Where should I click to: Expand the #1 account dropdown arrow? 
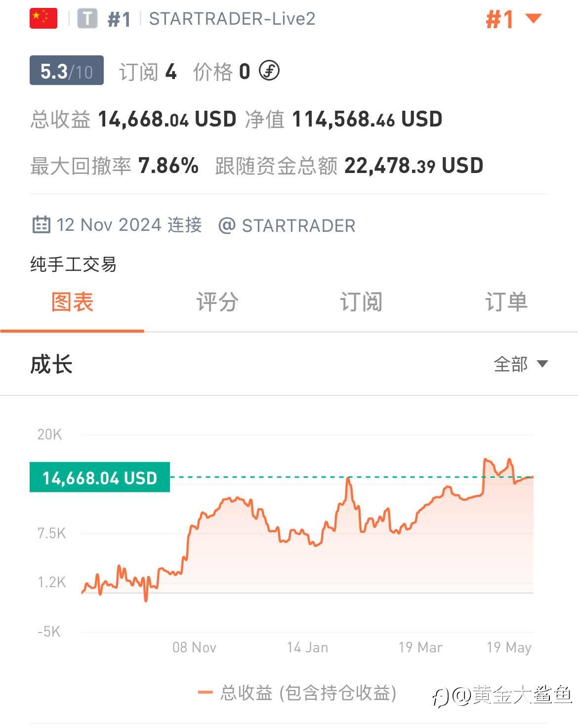(x=534, y=19)
